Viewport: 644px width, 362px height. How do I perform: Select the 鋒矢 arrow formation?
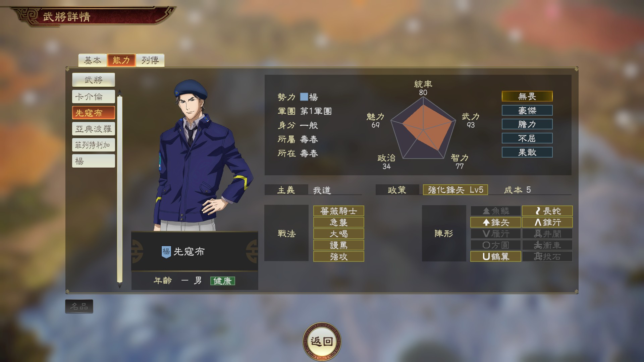[496, 222]
